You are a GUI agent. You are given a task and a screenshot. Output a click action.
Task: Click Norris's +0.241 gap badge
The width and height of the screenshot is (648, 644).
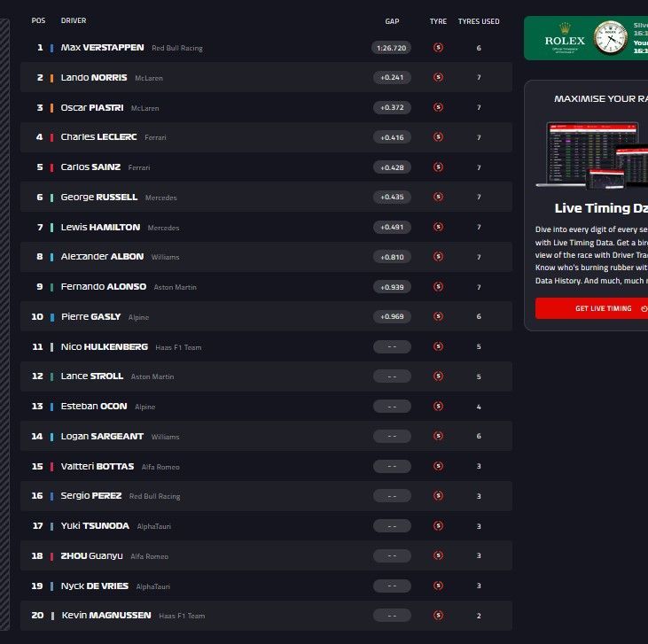[391, 78]
